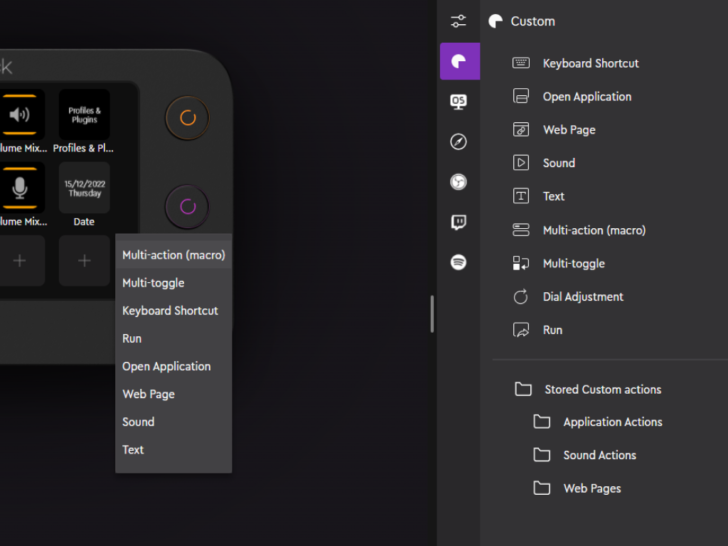Select Multi-toggle label in Custom list

(574, 264)
